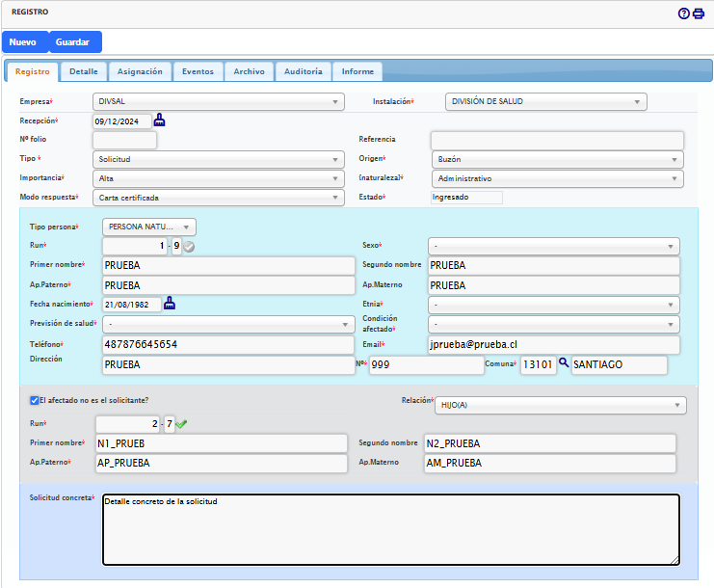Grab the Solicitud concreta textarea resize handle
The height and width of the screenshot is (588, 714).
pos(674,561)
